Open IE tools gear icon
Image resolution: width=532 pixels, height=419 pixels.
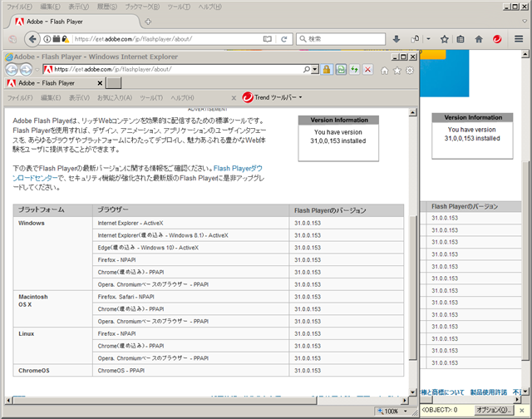pyautogui.click(x=410, y=71)
